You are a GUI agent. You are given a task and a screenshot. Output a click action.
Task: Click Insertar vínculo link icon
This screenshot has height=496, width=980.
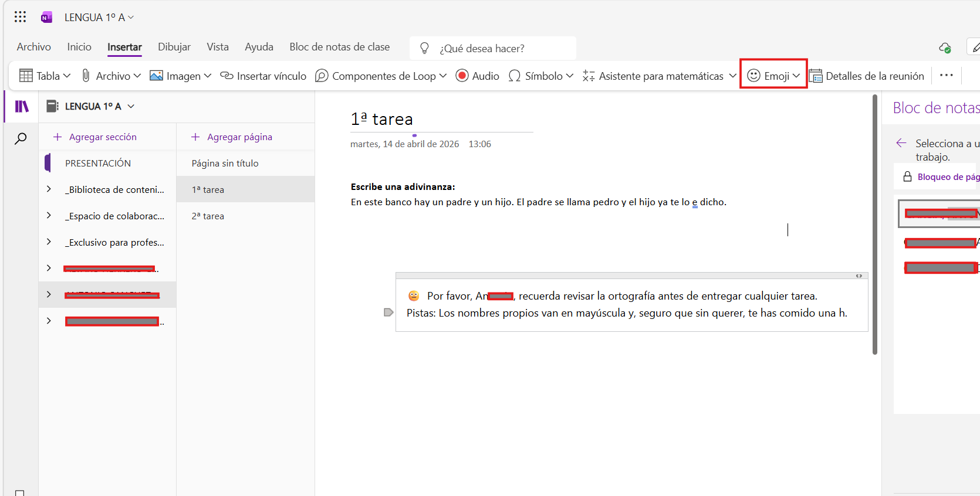click(x=227, y=76)
